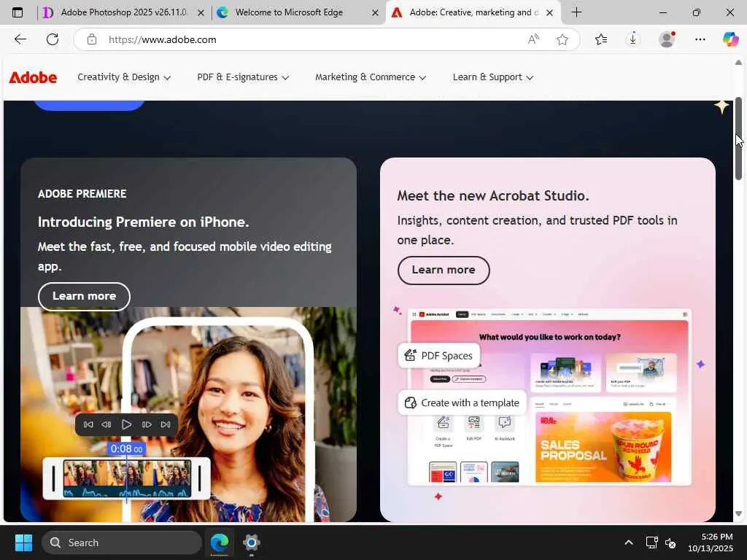The height and width of the screenshot is (560, 747).
Task: Open the Windows Start menu
Action: tap(23, 542)
